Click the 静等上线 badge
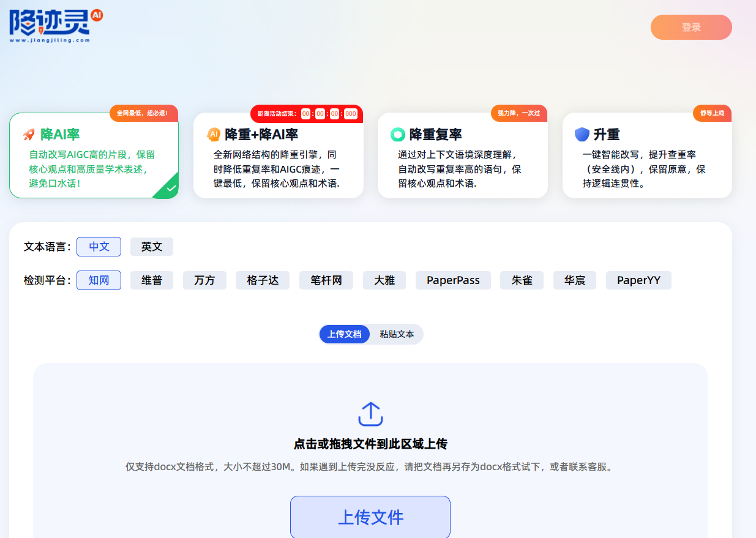756x538 pixels. click(713, 113)
